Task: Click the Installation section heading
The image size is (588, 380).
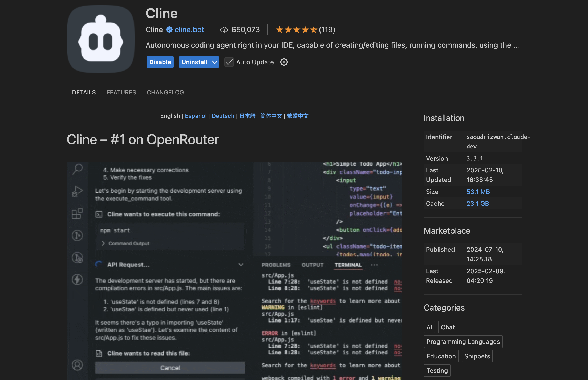Action: [444, 118]
